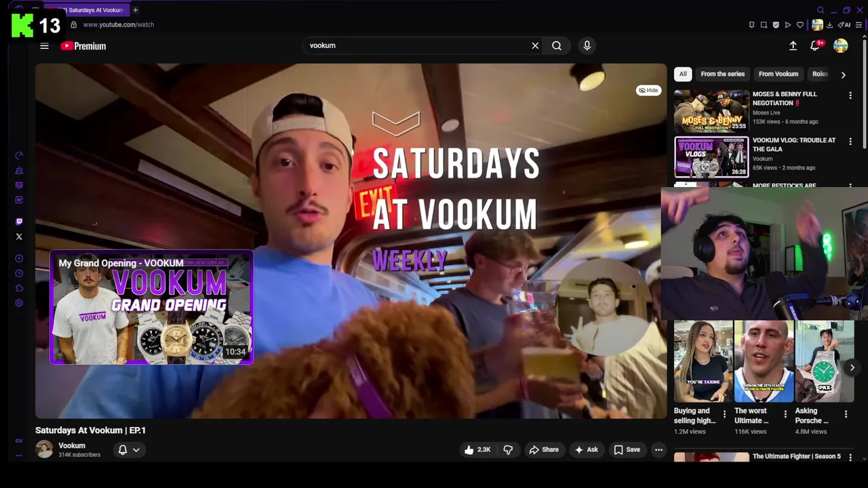Click the magnifier search button

557,45
